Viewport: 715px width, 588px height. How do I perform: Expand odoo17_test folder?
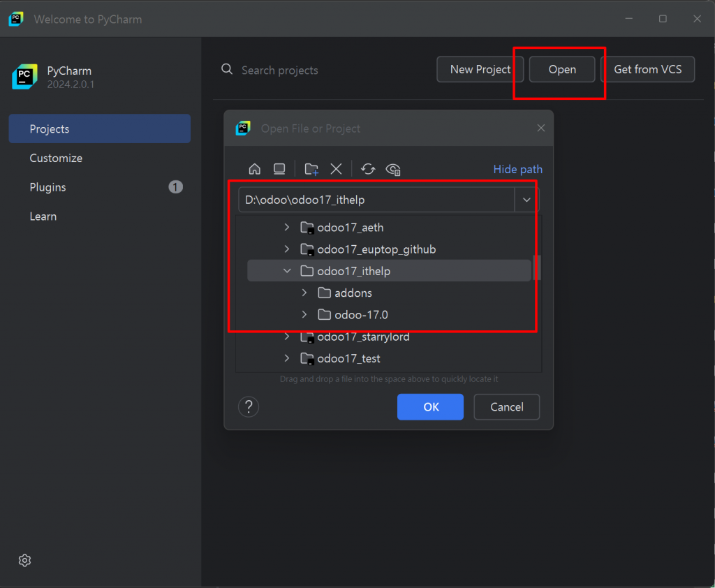287,358
